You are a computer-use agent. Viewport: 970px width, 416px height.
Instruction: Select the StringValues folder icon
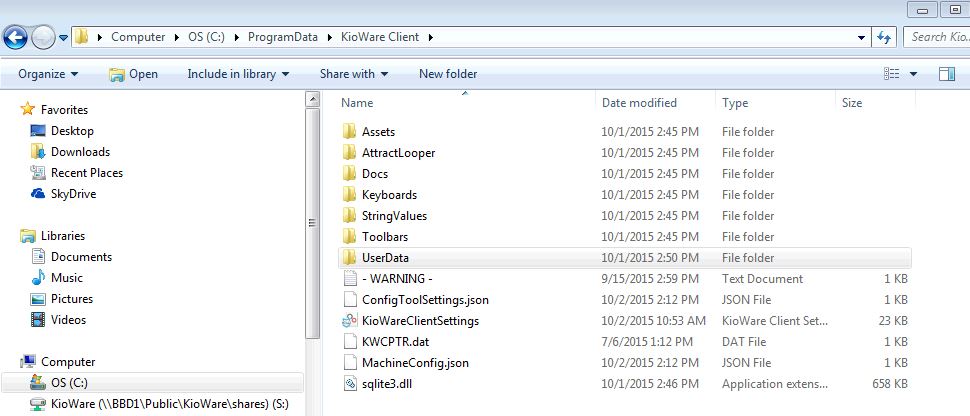(349, 215)
